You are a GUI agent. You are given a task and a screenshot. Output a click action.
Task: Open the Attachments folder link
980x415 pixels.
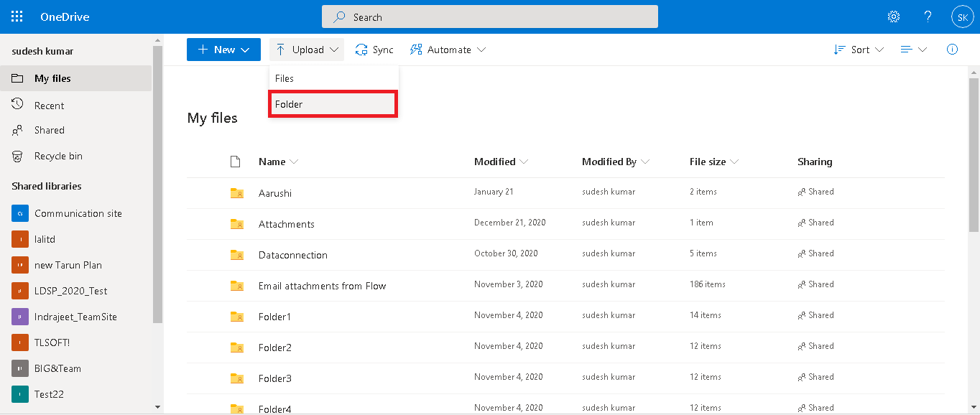tap(287, 224)
